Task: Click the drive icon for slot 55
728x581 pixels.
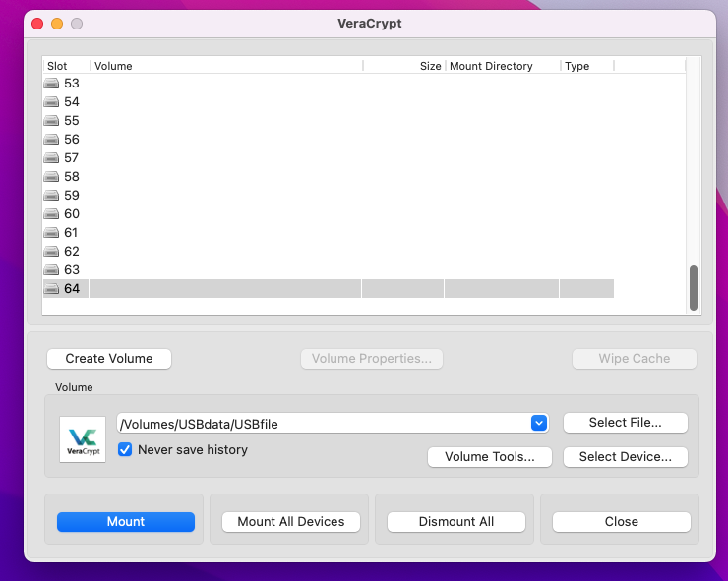Action: [x=51, y=121]
